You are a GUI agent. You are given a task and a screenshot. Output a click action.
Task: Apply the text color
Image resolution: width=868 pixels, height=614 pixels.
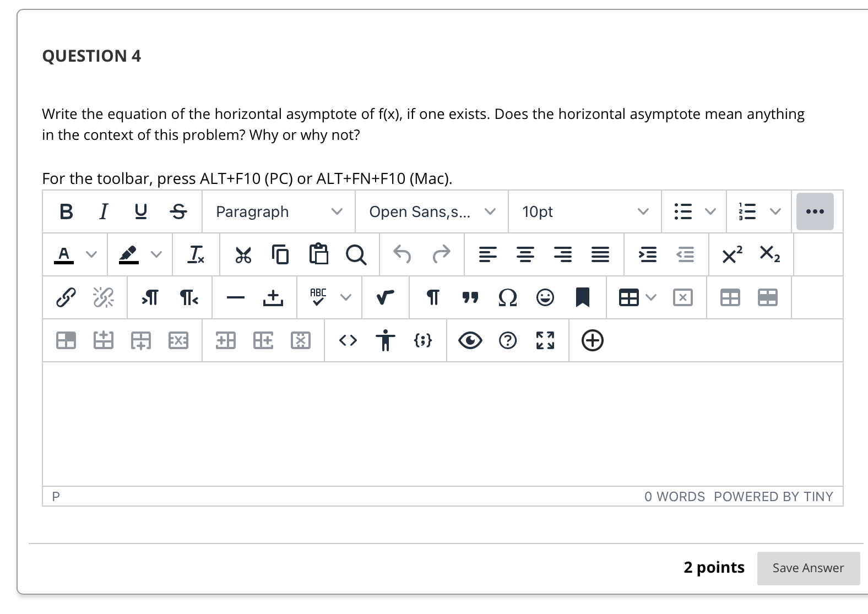pos(64,254)
